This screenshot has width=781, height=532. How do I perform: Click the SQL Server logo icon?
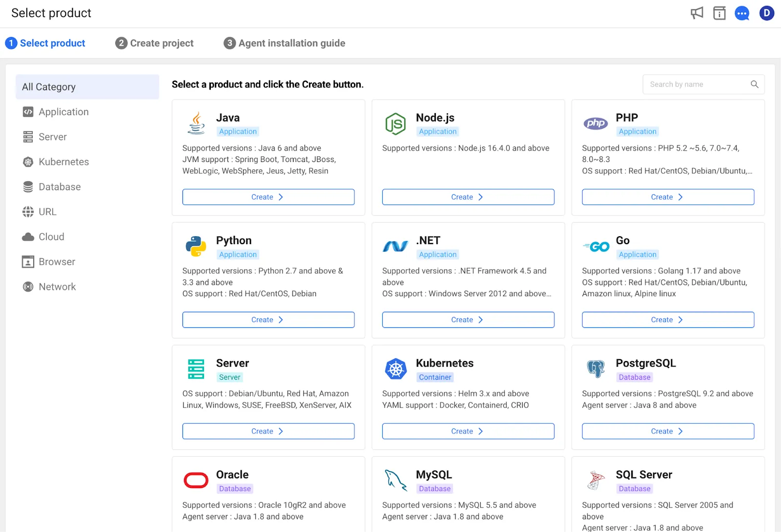coord(596,480)
